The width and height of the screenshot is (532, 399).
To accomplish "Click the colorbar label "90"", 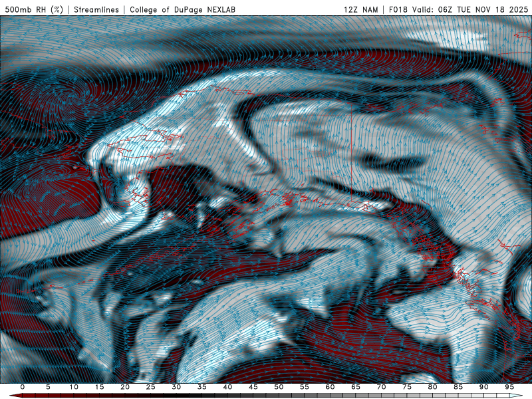I will (483, 387).
